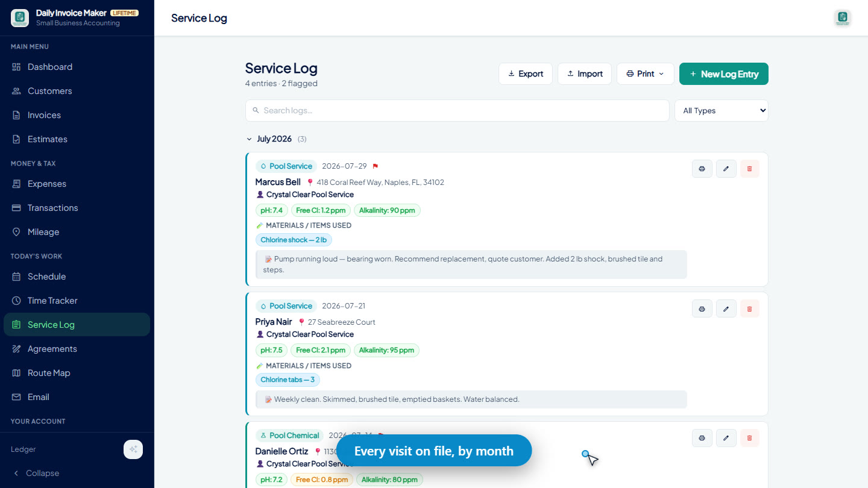Click the customer name Priya Nair
This screenshot has height=488, width=868.
(274, 322)
